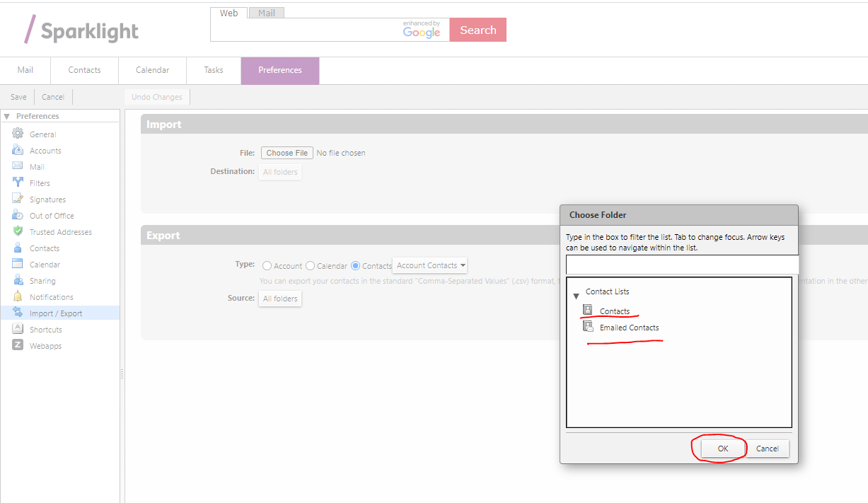This screenshot has height=503, width=868.
Task: Click Undo Changes button
Action: pos(157,97)
